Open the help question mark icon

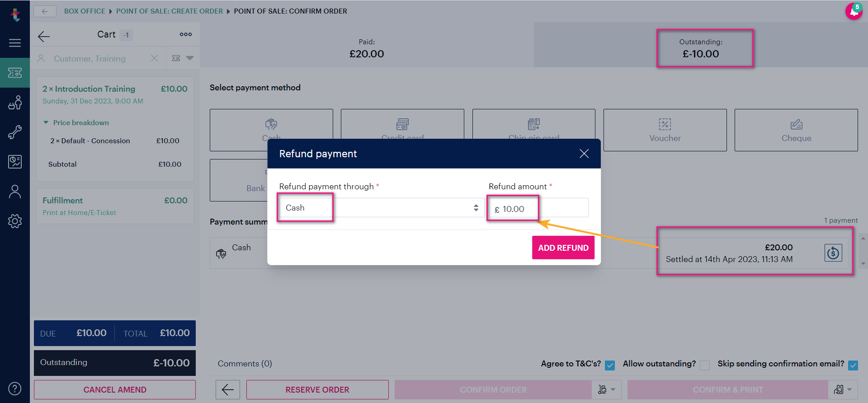[x=15, y=389]
